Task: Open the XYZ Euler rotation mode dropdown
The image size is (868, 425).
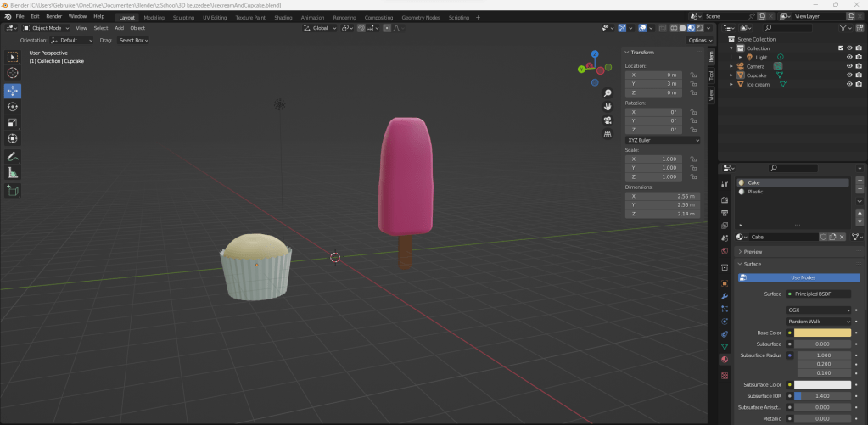Action: point(663,139)
